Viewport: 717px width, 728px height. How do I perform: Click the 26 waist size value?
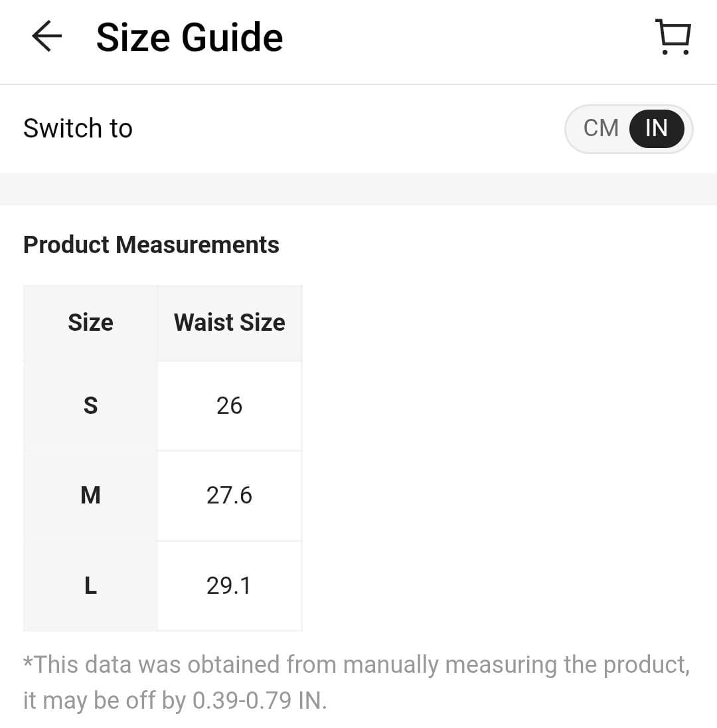click(x=229, y=405)
